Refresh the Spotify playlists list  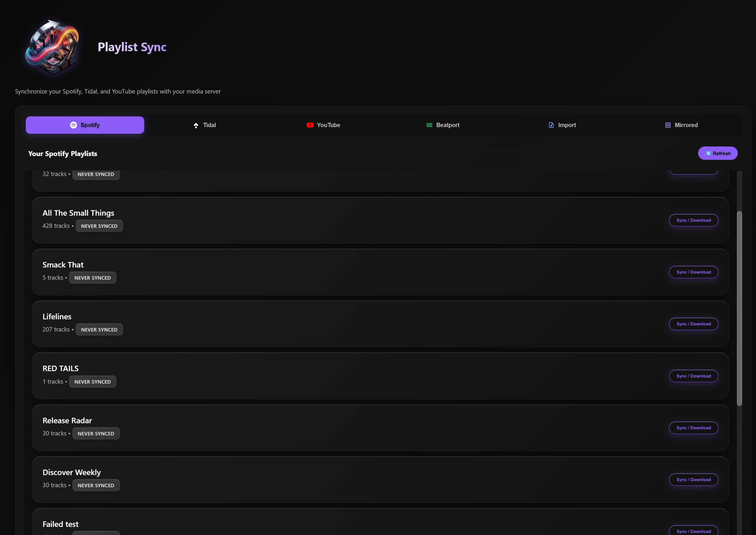pos(717,153)
